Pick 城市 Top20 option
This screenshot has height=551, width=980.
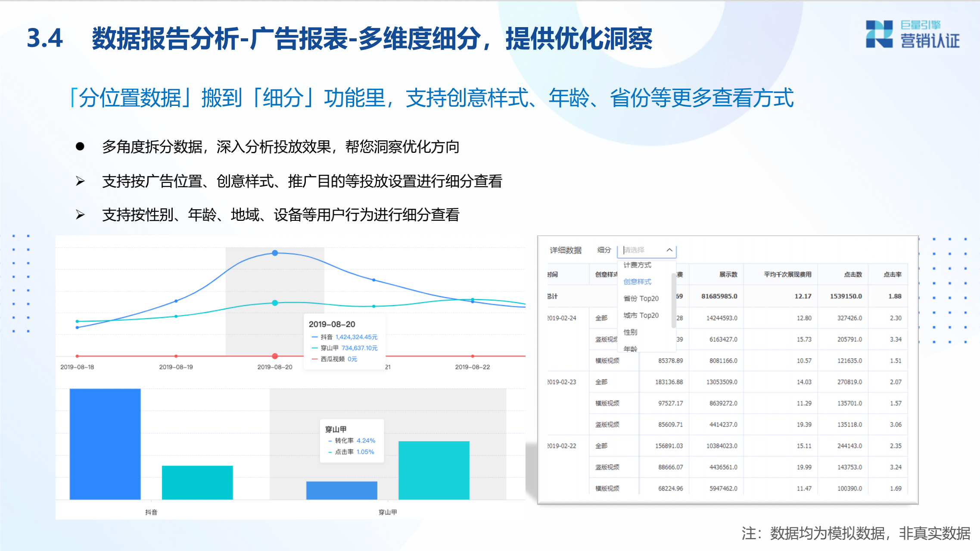point(641,315)
